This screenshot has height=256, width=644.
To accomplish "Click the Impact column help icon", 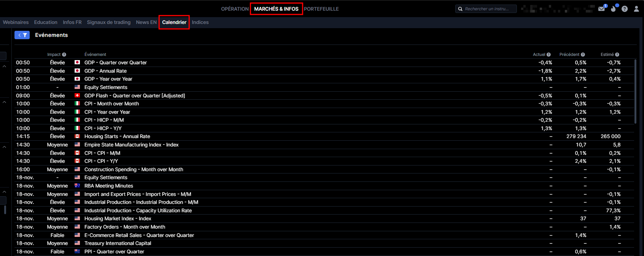I will (64, 55).
